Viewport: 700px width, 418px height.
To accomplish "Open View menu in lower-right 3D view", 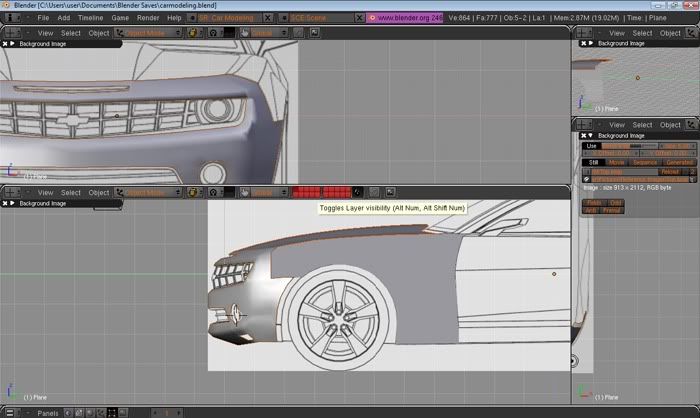I will coord(617,125).
